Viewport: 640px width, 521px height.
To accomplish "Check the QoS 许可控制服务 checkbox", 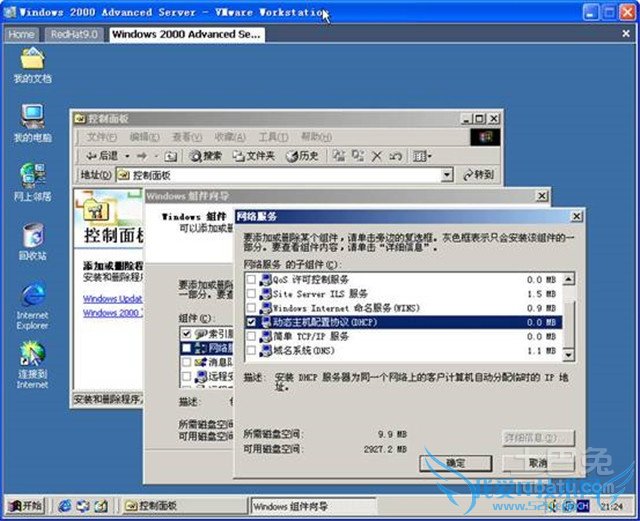I will coord(251,279).
